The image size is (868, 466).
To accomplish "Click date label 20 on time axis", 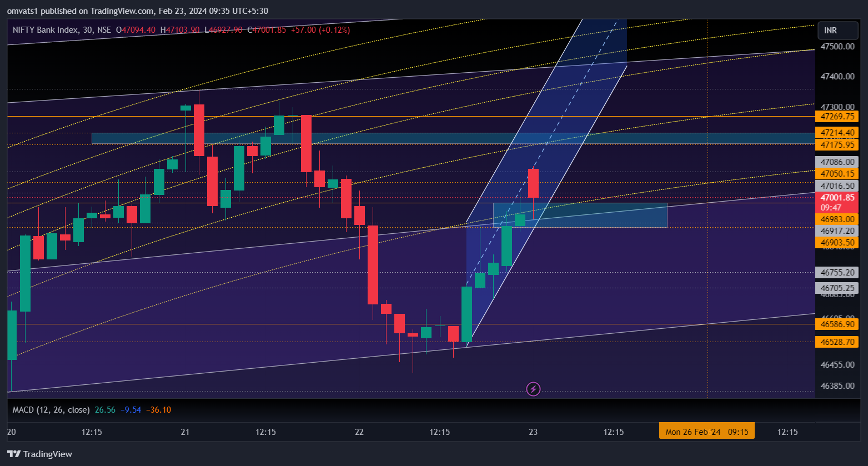I will pos(11,432).
